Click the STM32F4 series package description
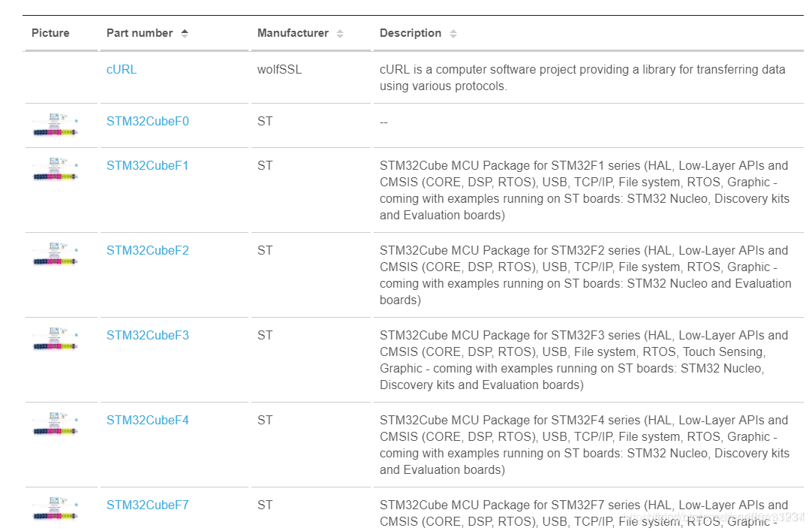Image resolution: width=812 pixels, height=531 pixels. [584, 445]
